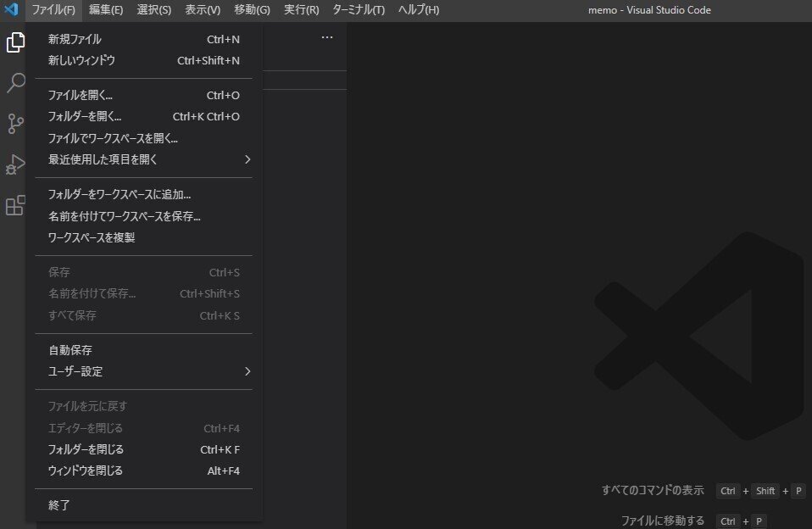The height and width of the screenshot is (529, 812).
Task: Select ウィンドウを閉じる entry
Action: point(144,471)
